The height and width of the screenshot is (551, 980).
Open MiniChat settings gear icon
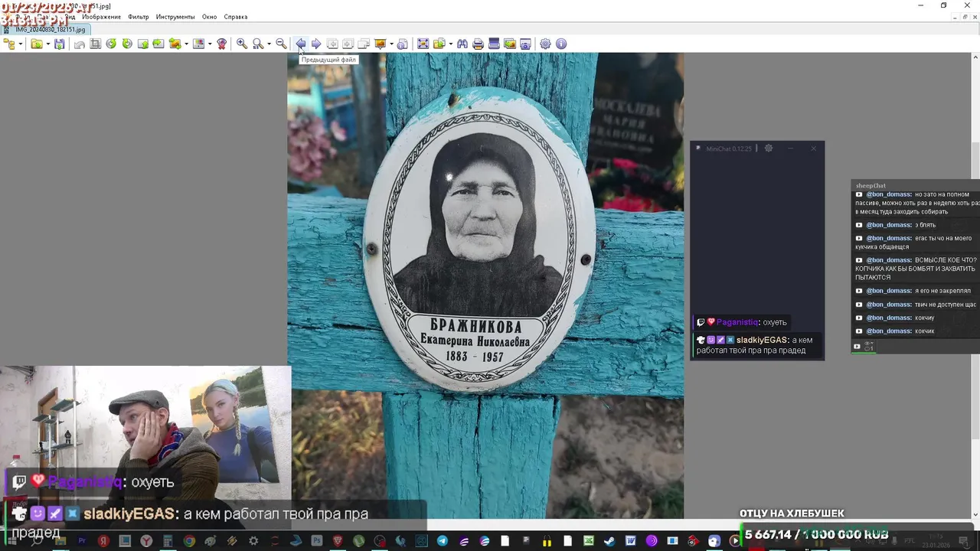pyautogui.click(x=769, y=148)
